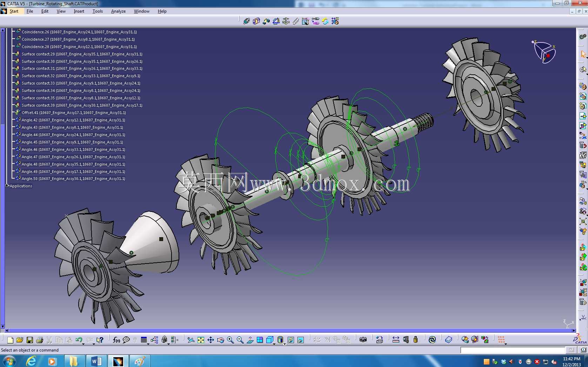The image size is (588, 367).
Task: Select Angle.50 constraint in tree
Action: 73,179
